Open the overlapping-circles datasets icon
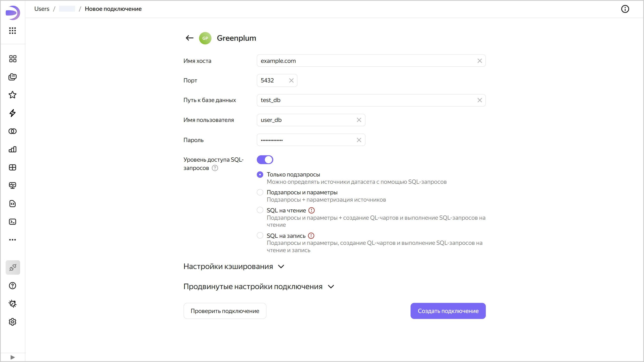The width and height of the screenshot is (644, 362). [13, 131]
